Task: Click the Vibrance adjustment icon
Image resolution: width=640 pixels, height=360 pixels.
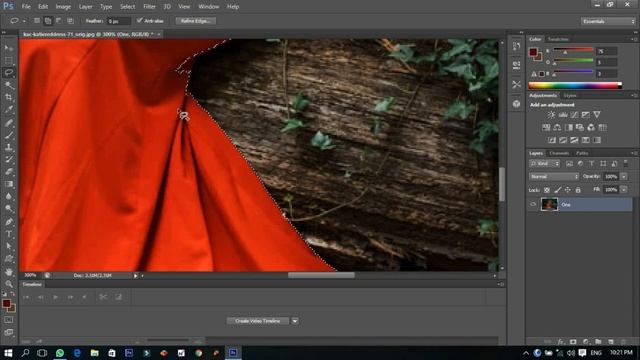Action: point(597,115)
